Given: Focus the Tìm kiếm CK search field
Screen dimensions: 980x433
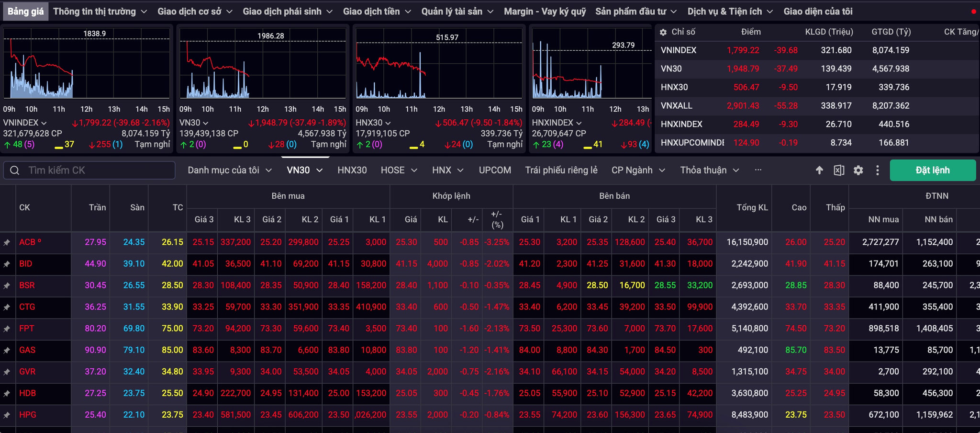Looking at the screenshot, I should click(x=89, y=170).
